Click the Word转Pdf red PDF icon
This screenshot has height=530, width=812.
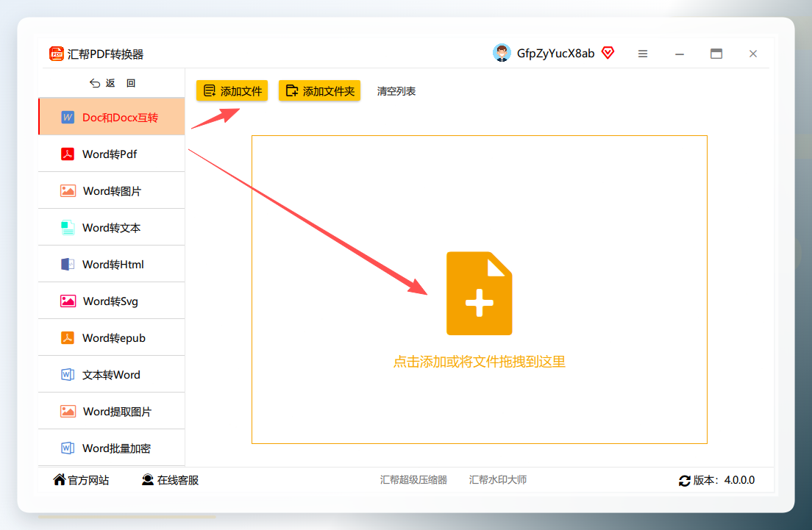coord(68,154)
